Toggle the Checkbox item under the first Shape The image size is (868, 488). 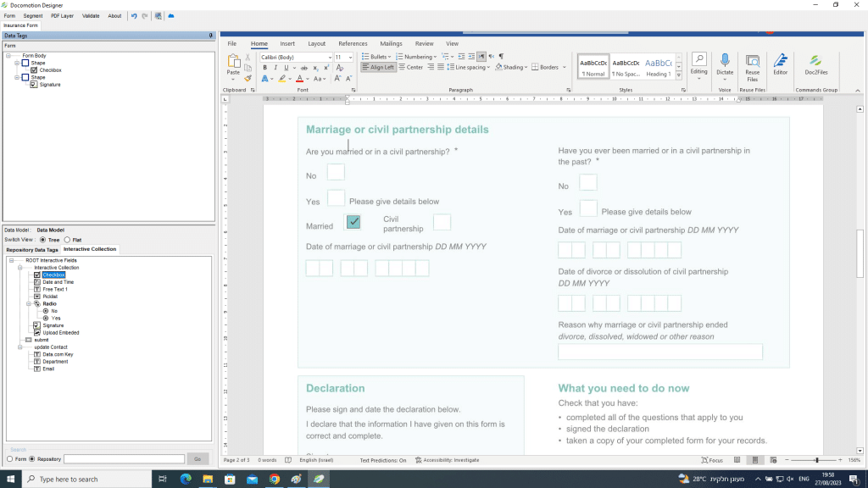pyautogui.click(x=34, y=70)
